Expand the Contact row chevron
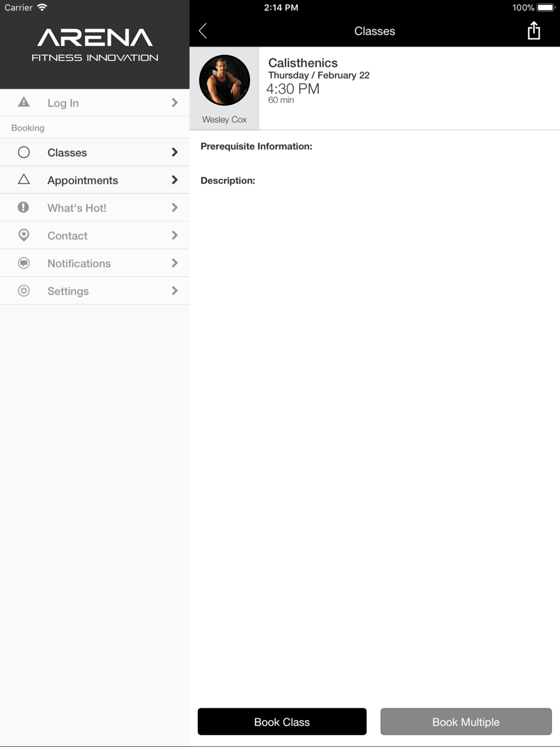The image size is (560, 747). coord(175,235)
